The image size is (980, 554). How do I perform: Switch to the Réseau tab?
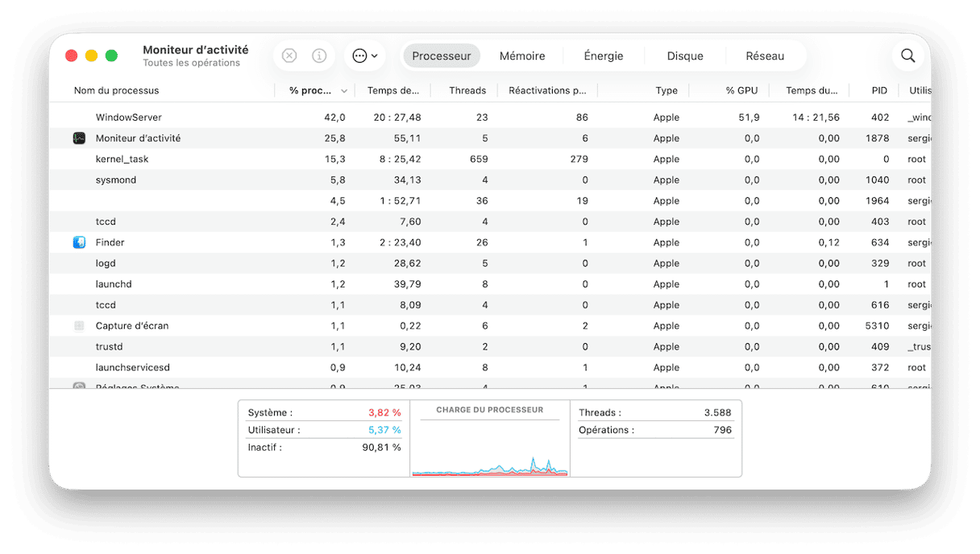[765, 56]
